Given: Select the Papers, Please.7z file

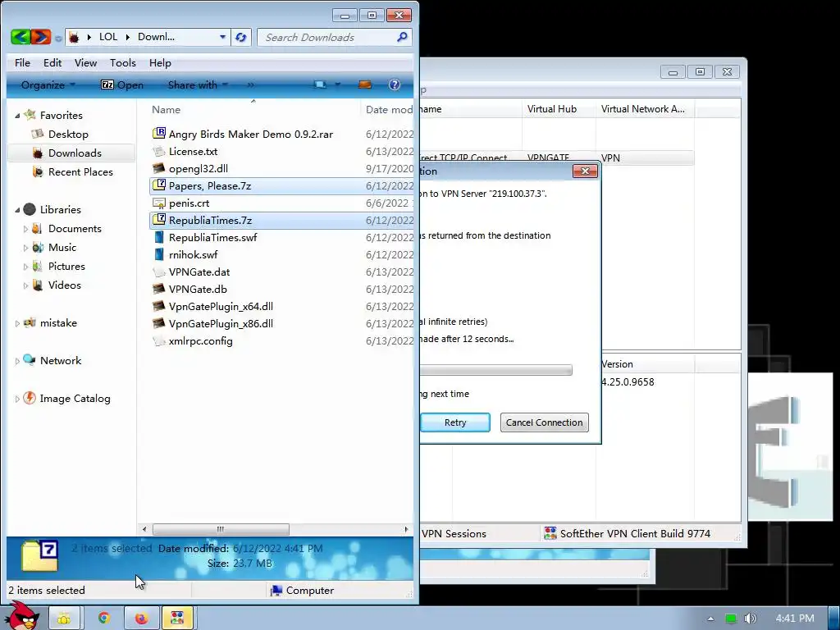Looking at the screenshot, I should (281, 186).
